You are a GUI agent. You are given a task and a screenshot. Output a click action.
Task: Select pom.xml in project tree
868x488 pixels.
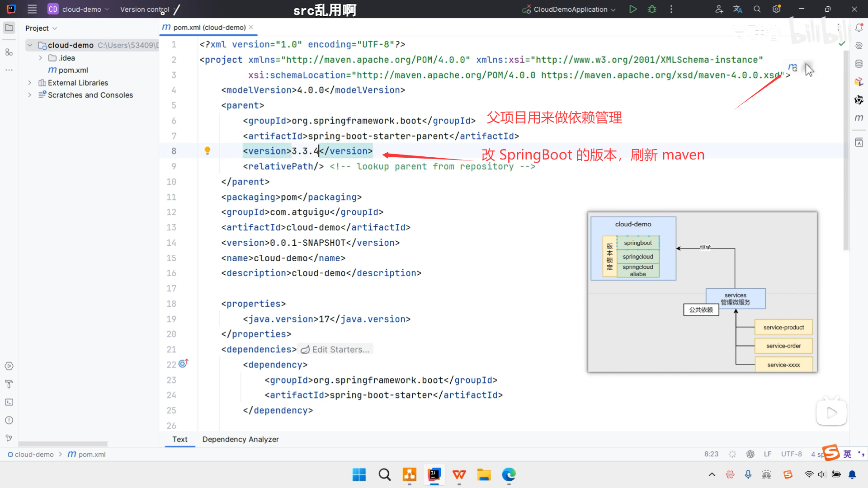73,70
